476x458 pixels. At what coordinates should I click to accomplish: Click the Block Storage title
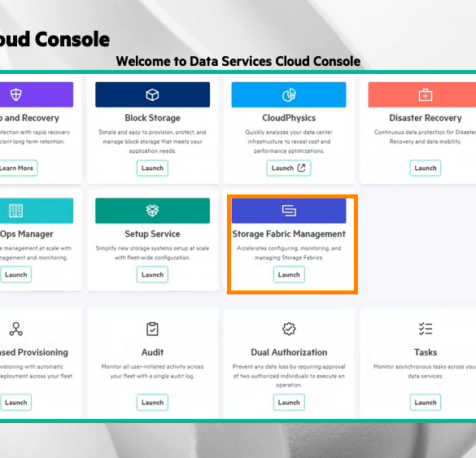click(152, 118)
